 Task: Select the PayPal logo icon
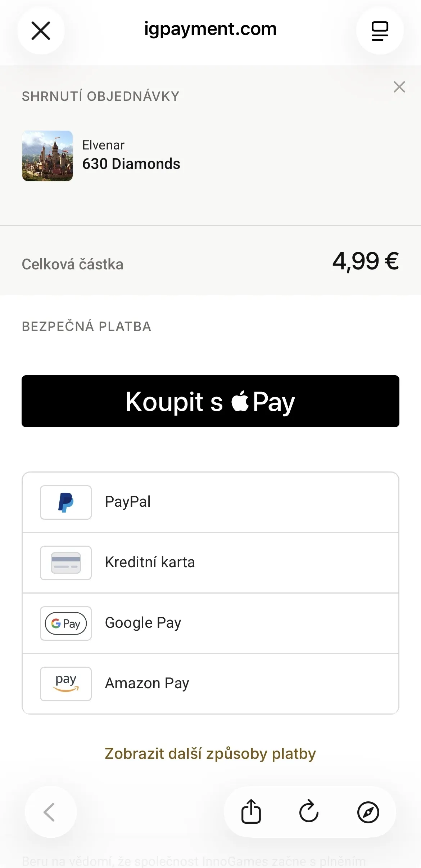66,502
